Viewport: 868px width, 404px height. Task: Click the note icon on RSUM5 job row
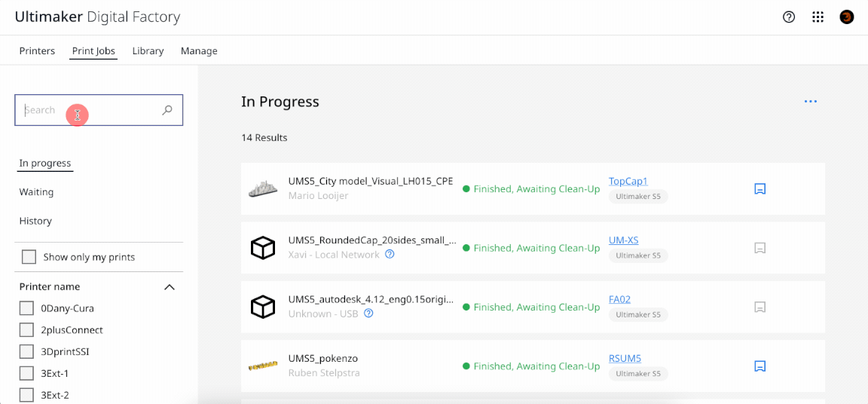click(760, 366)
